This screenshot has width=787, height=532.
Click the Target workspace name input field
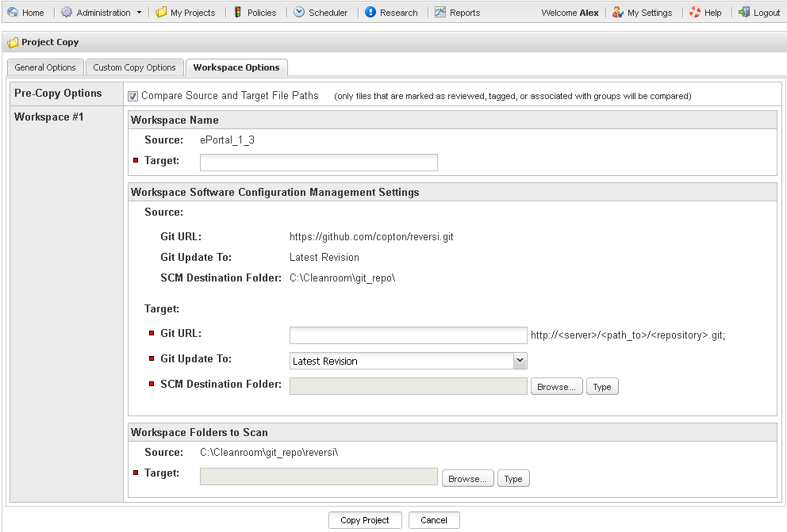(318, 163)
